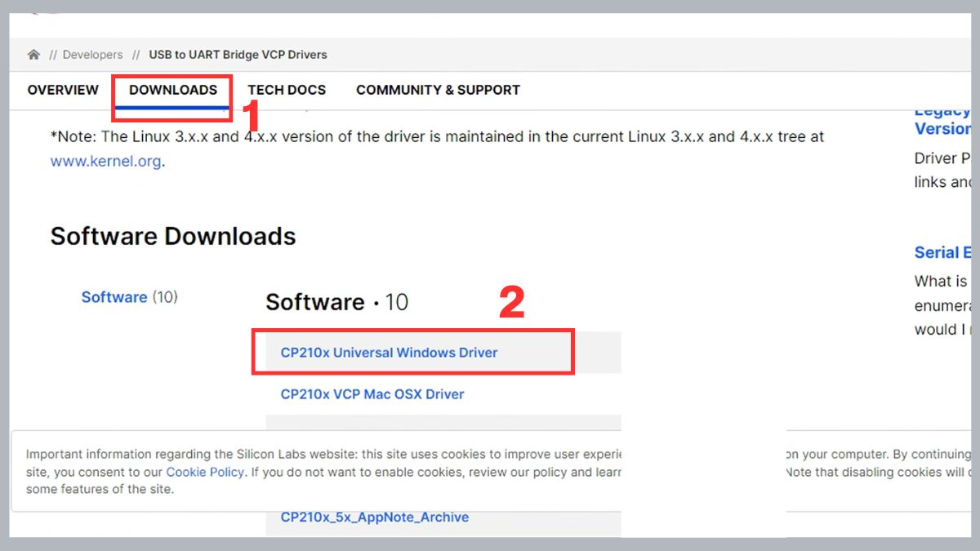Open the Downloads tab
The width and height of the screenshot is (980, 551).
(x=173, y=90)
